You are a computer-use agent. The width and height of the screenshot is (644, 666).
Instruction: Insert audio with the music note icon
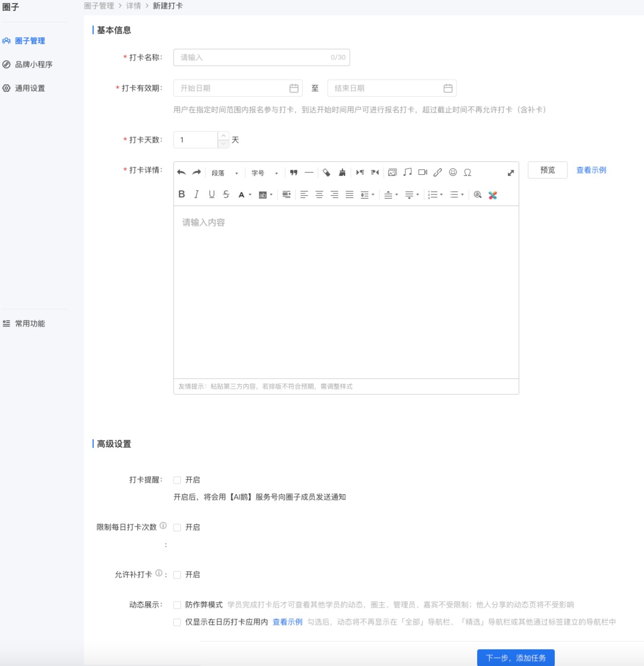(x=408, y=172)
